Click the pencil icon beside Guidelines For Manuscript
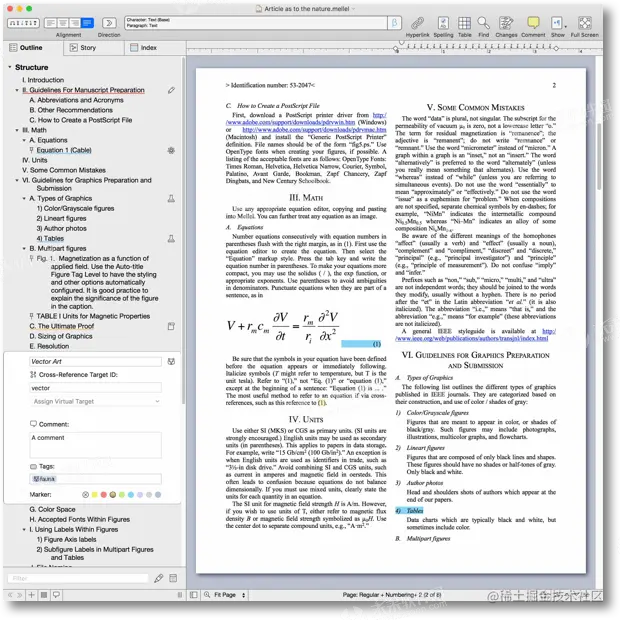This screenshot has width=620, height=620. (x=171, y=90)
